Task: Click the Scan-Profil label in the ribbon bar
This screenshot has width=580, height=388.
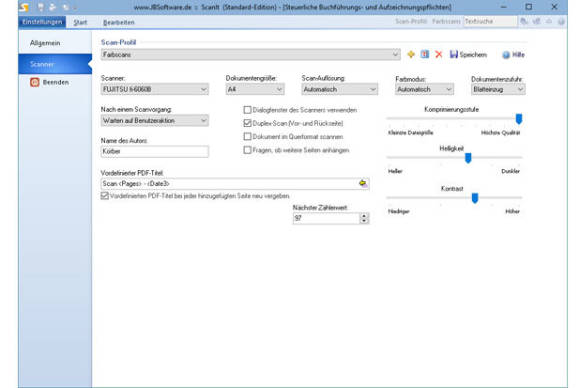Action: tap(411, 21)
